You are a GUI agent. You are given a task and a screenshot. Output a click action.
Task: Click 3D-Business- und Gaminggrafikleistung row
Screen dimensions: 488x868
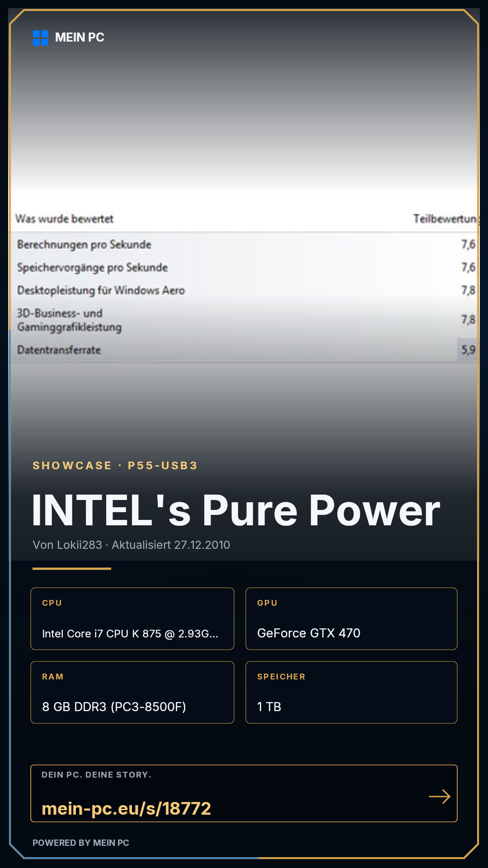244,320
